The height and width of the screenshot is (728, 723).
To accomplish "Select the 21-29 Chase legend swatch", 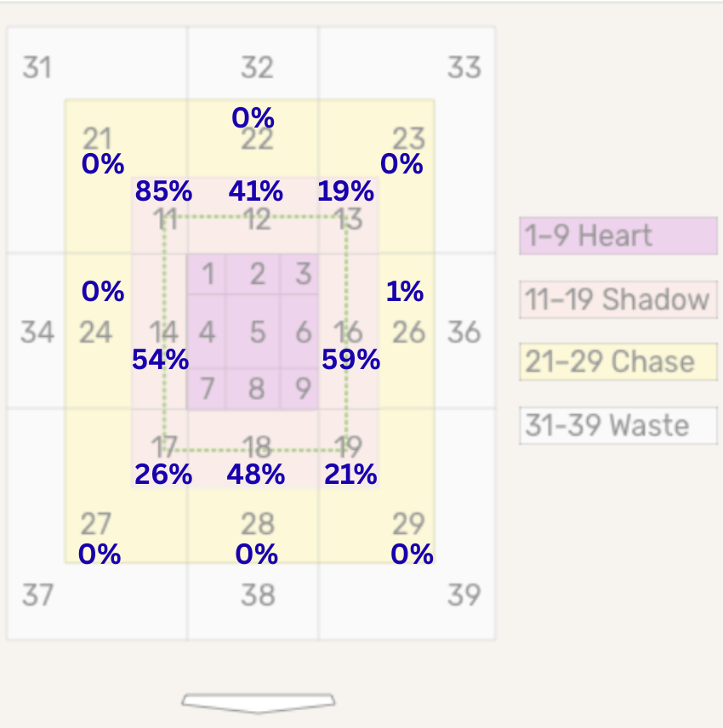I will tap(618, 362).
